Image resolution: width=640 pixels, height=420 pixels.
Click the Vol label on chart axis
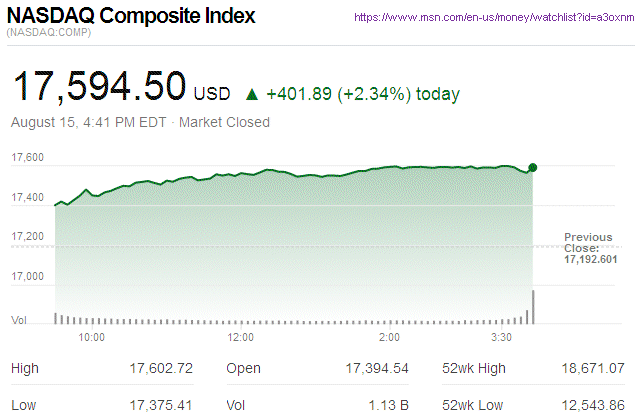point(18,320)
